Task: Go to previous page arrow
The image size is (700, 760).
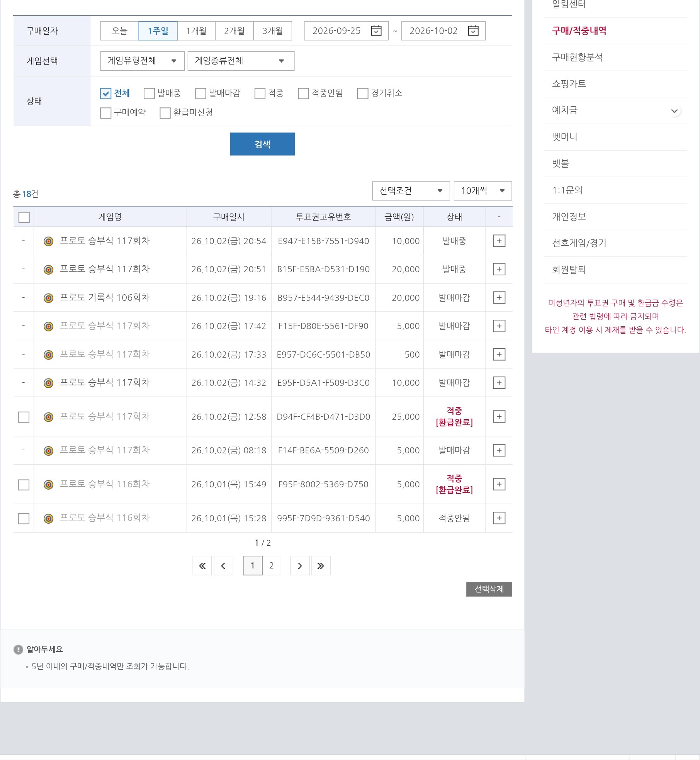Action: point(223,566)
